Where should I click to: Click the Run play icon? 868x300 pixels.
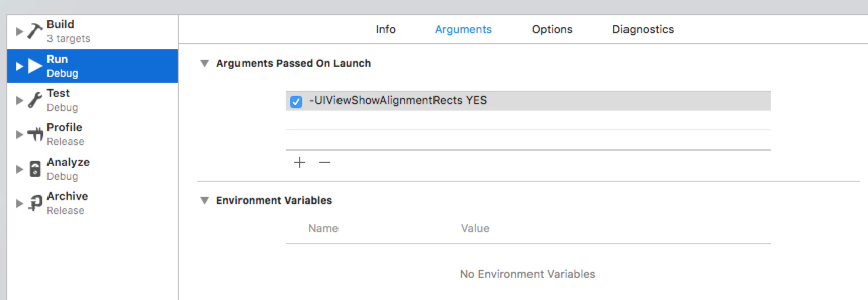[35, 66]
